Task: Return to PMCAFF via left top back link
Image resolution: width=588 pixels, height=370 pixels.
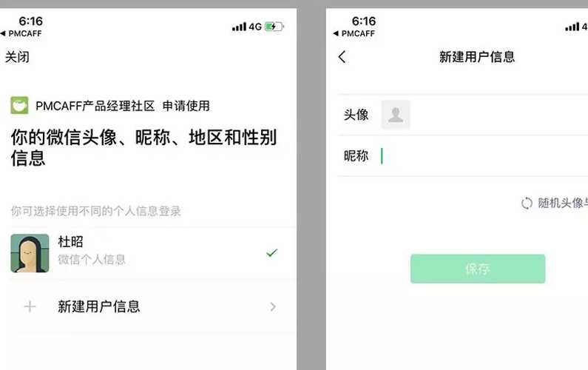Action: [x=21, y=33]
